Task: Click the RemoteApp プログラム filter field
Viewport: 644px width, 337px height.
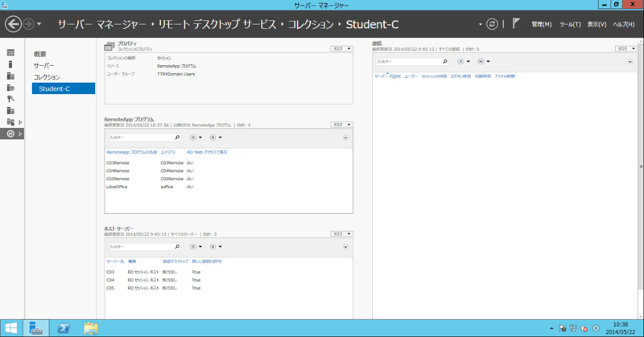Action: click(141, 138)
